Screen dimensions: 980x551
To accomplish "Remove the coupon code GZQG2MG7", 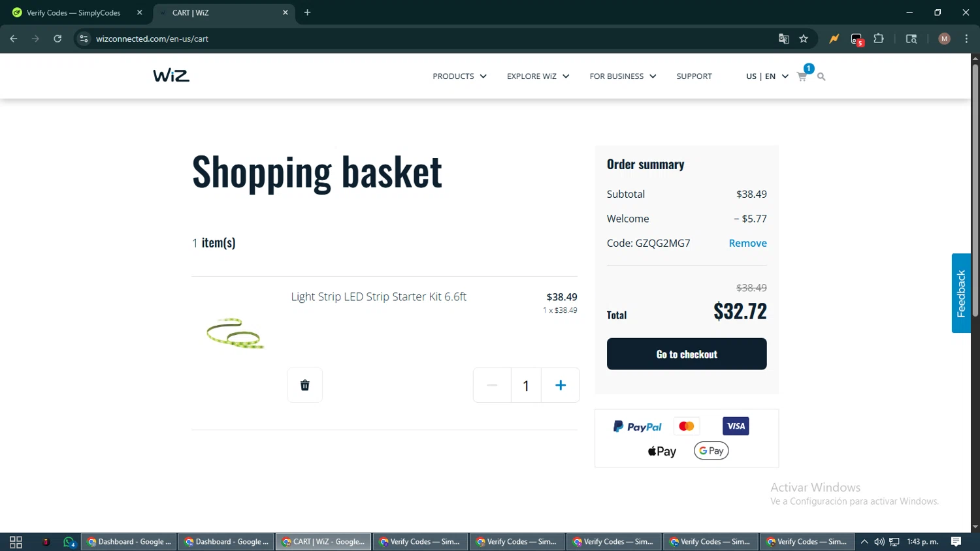I will click(747, 243).
